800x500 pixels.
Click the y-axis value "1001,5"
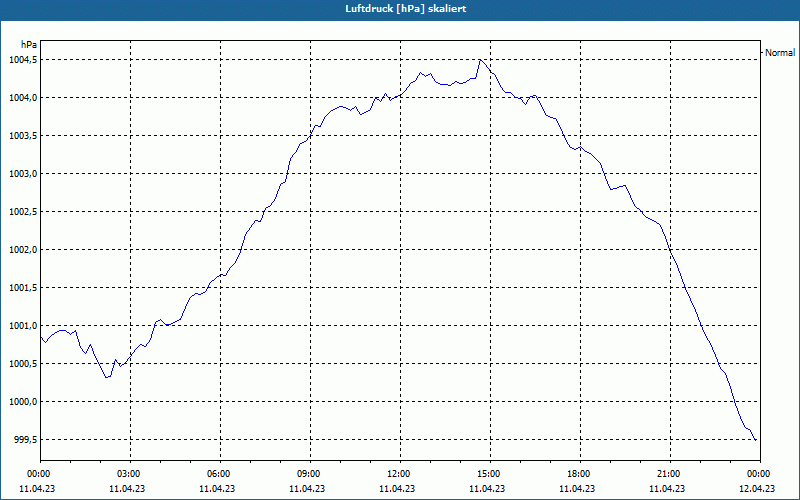coord(22,288)
